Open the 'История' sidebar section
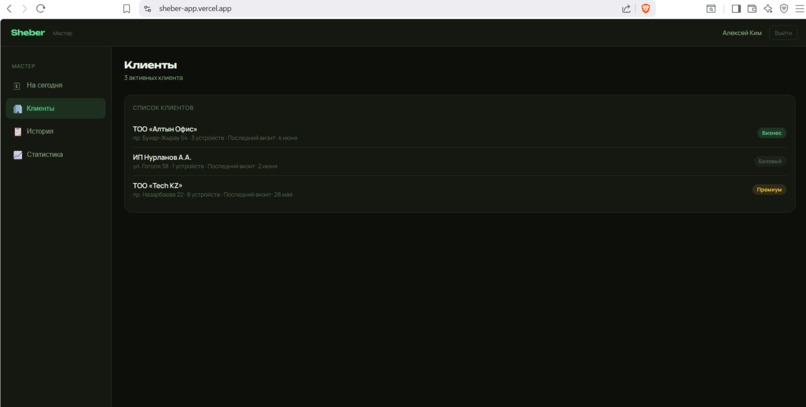The image size is (806, 407). 56,132
